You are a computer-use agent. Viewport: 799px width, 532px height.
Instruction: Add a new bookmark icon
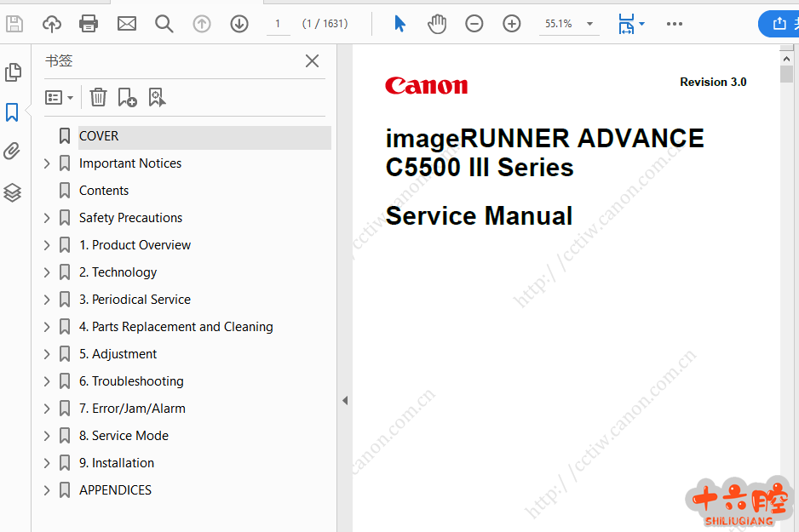(x=127, y=98)
